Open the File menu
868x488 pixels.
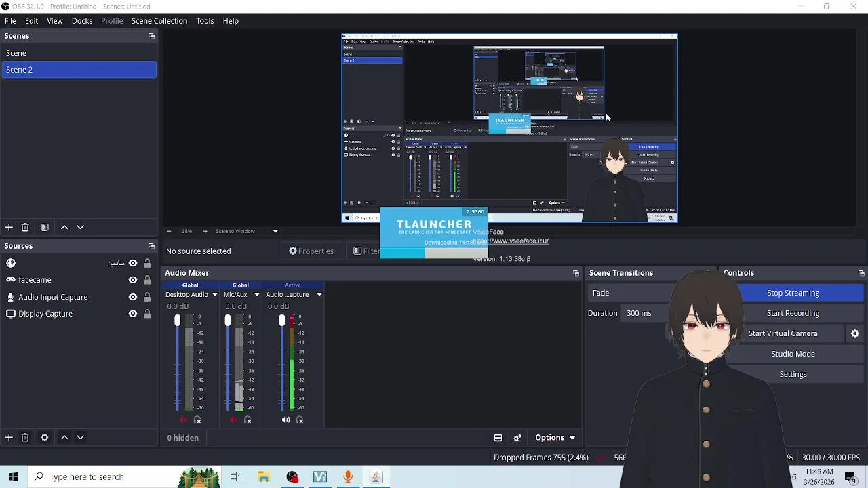pyautogui.click(x=10, y=21)
